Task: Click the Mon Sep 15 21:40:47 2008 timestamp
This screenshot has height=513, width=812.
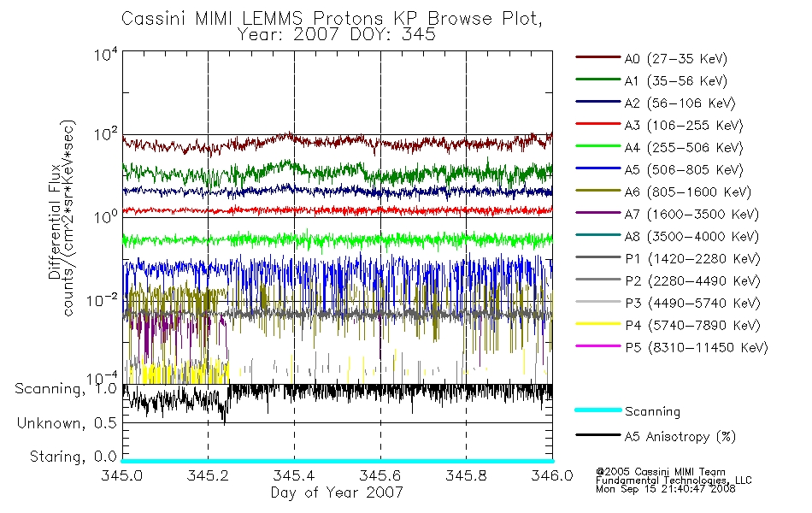Action: (x=666, y=489)
